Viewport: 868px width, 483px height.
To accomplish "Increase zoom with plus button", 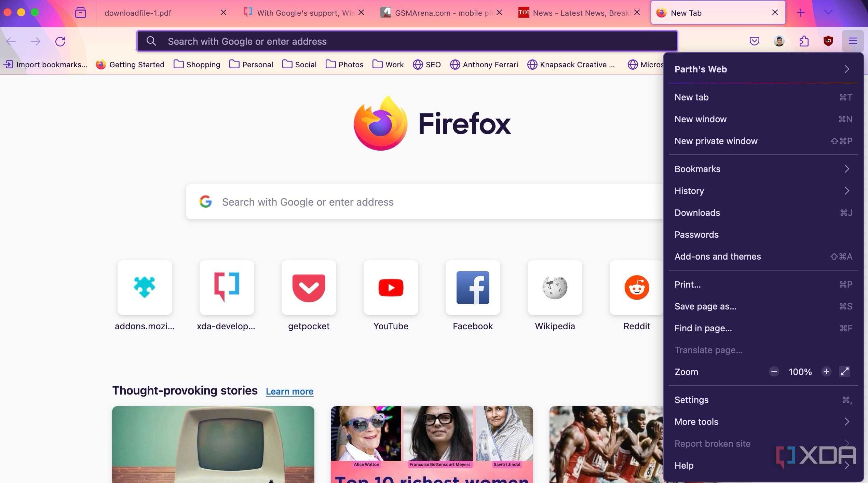I will 826,372.
